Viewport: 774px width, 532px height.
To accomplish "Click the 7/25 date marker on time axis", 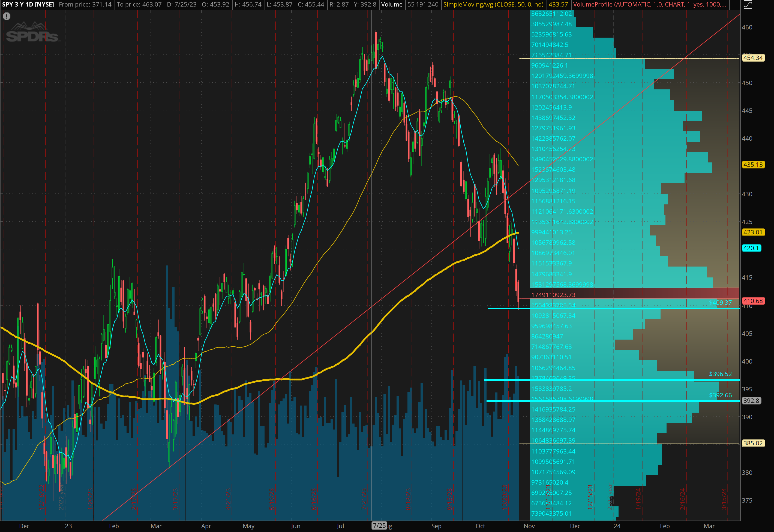I will (379, 526).
